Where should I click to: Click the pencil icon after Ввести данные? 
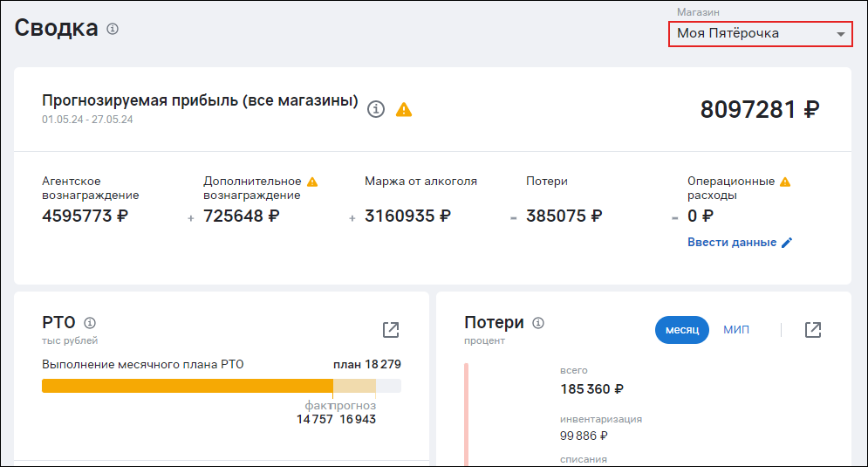787,243
